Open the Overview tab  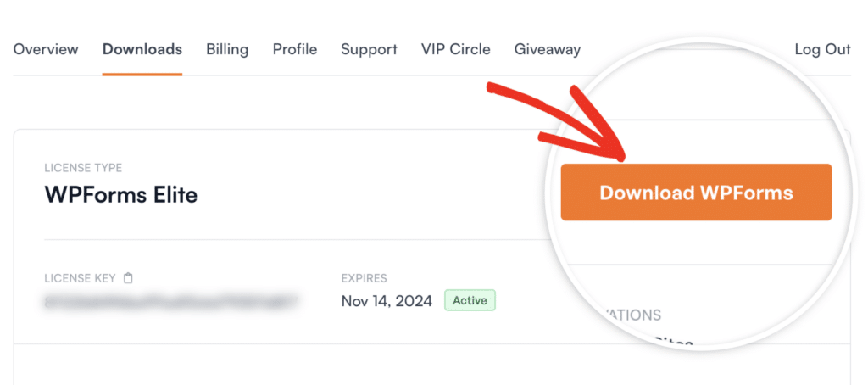coord(46,49)
